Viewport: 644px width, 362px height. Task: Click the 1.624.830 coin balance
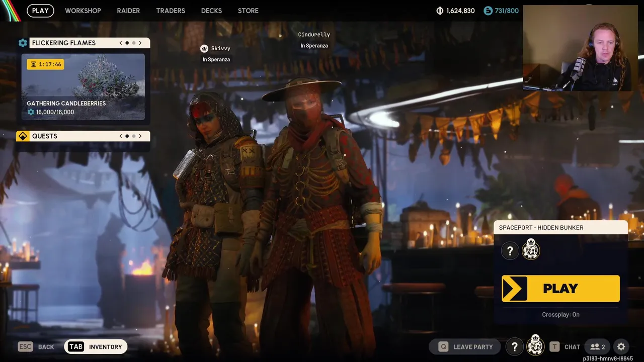click(460, 11)
